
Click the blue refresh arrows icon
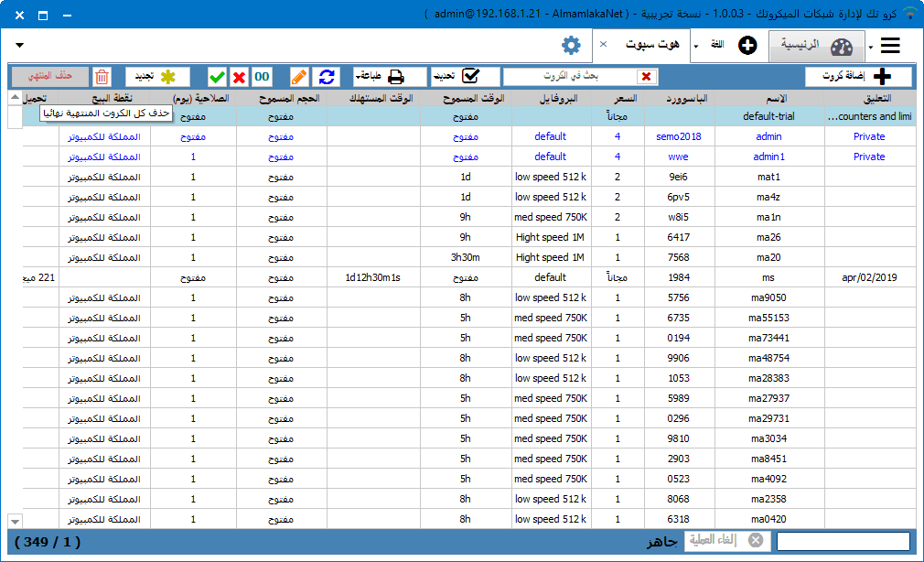[327, 77]
